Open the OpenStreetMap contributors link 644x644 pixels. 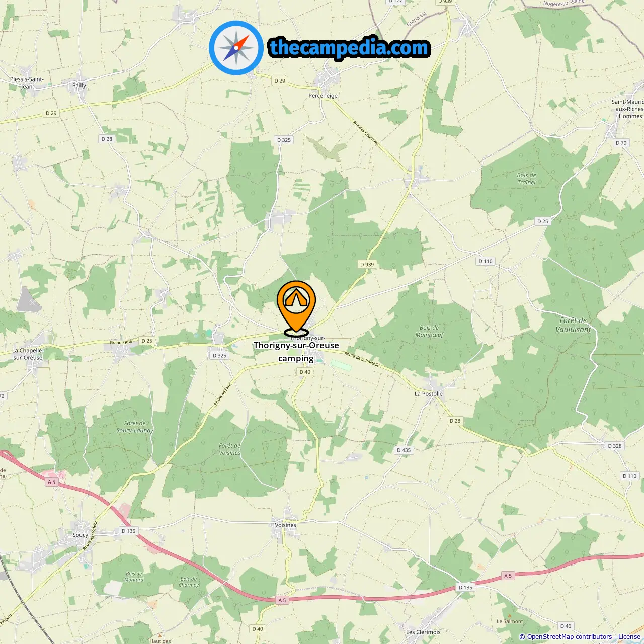[569, 637]
